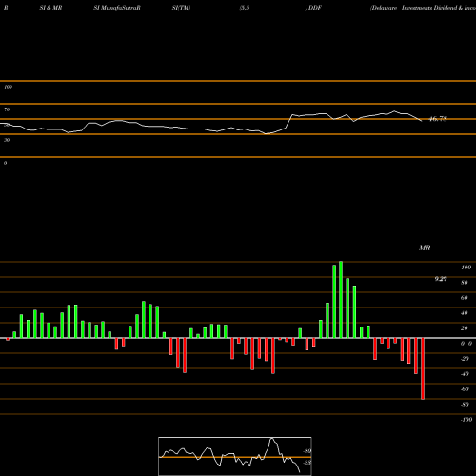476x476 pixels.
Task: Click the '60' label on MR axis
Action: (x=465, y=298)
